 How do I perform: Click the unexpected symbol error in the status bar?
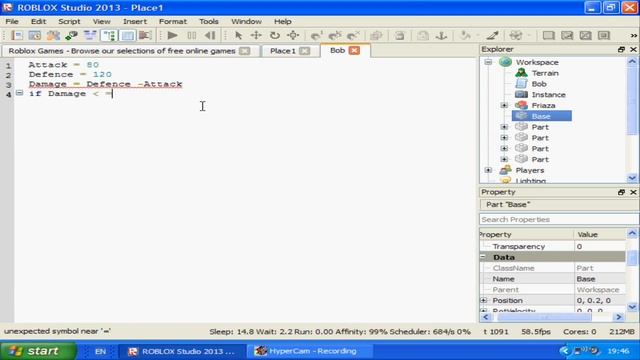click(x=57, y=331)
